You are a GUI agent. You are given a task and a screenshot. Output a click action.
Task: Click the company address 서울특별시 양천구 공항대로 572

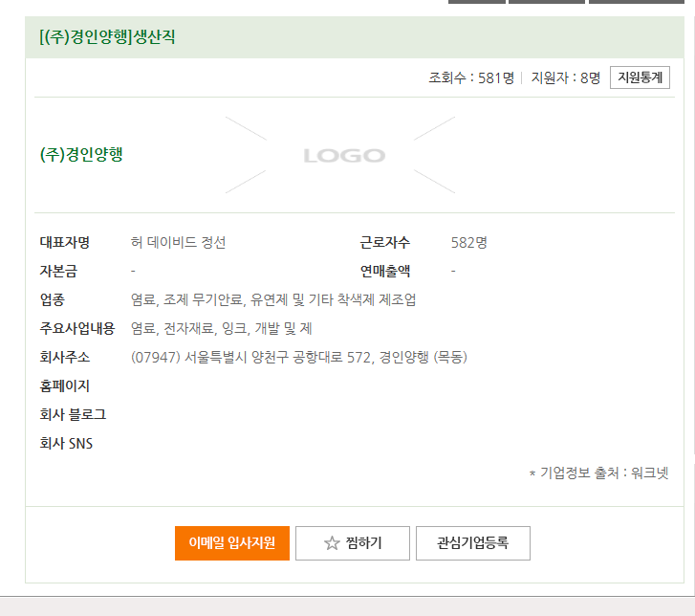click(x=299, y=357)
